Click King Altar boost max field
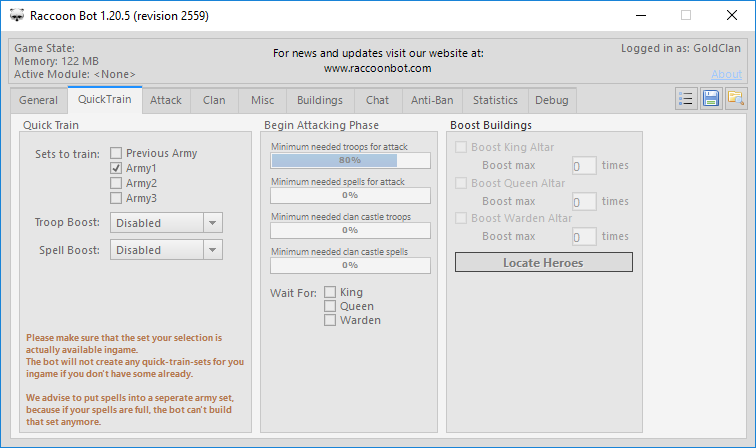The image size is (756, 448). pos(584,166)
